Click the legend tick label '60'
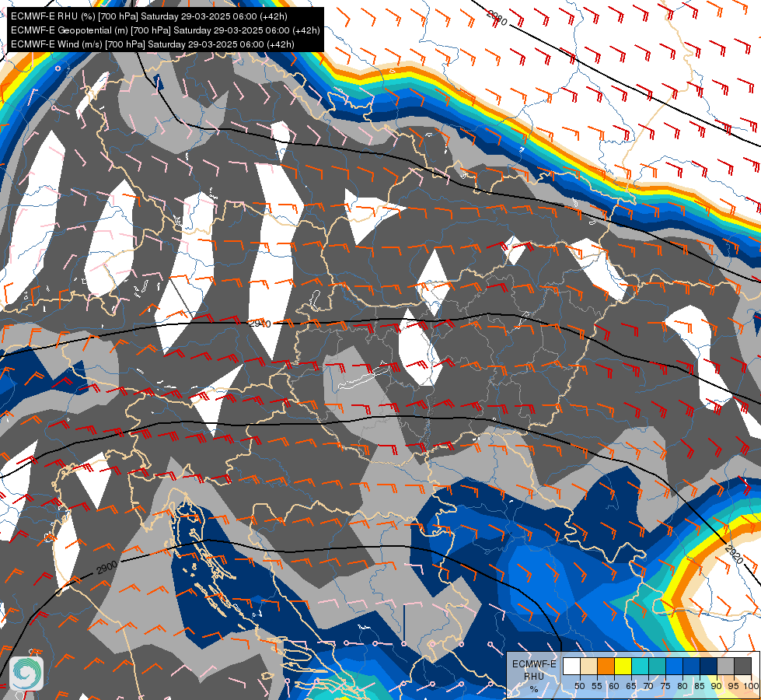 click(x=614, y=686)
